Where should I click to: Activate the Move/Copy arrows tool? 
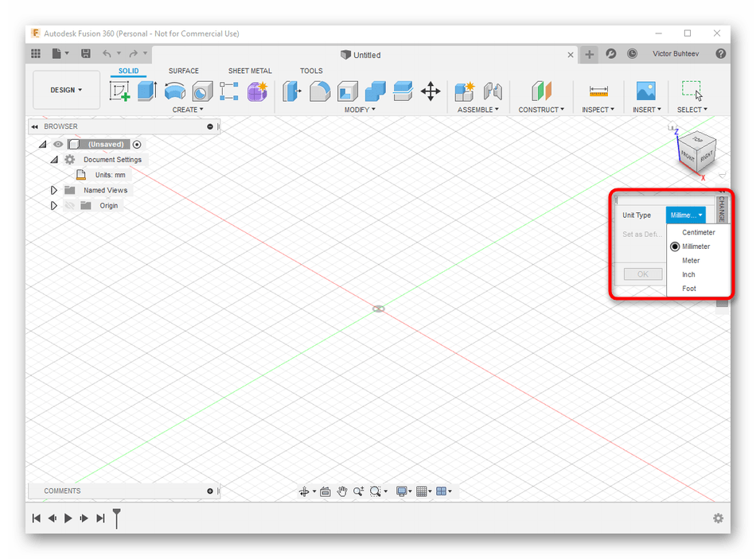click(431, 91)
